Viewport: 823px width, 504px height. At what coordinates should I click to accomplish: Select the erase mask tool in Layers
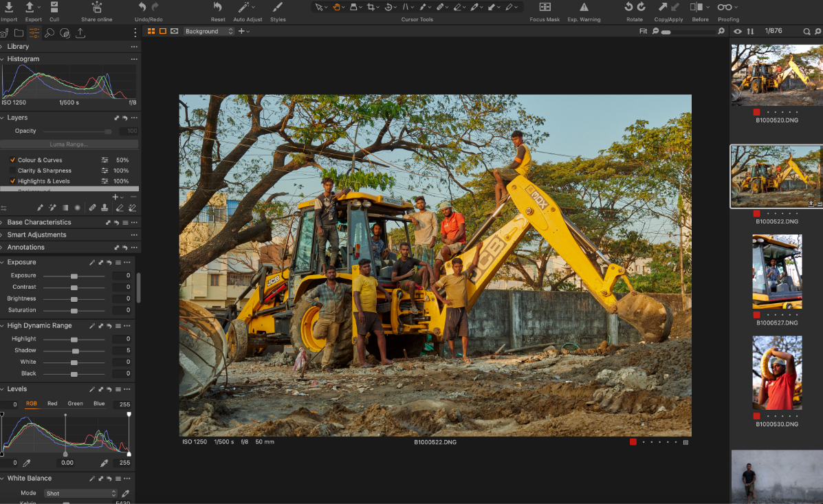coord(120,208)
